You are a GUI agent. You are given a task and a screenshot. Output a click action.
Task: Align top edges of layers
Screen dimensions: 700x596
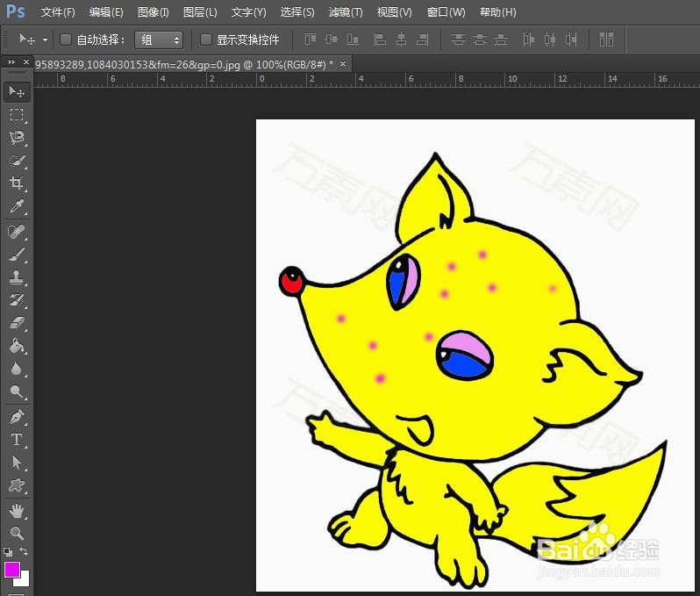311,39
